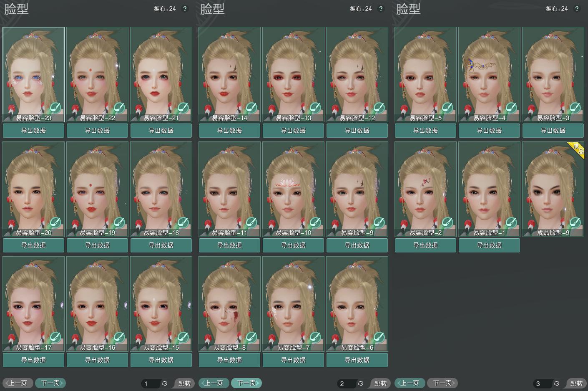The height and width of the screenshot is (391, 588).
Task: Export data for 易容脸型-3
Action: (553, 131)
